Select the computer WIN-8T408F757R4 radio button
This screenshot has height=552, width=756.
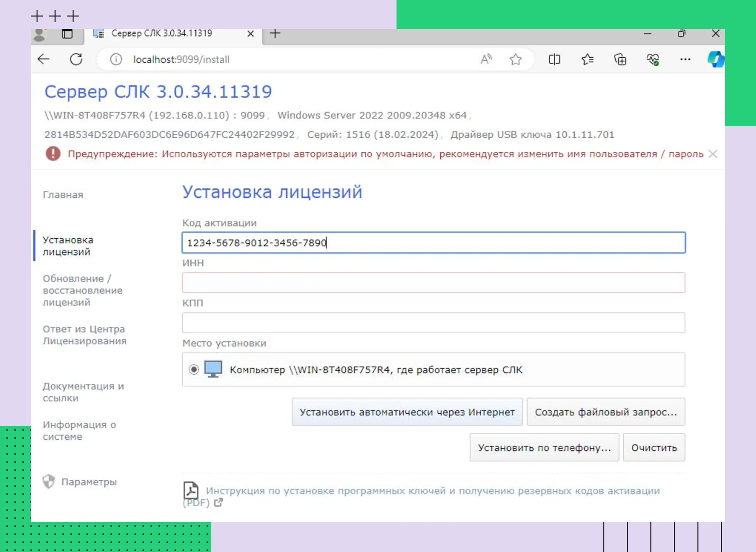tap(194, 370)
